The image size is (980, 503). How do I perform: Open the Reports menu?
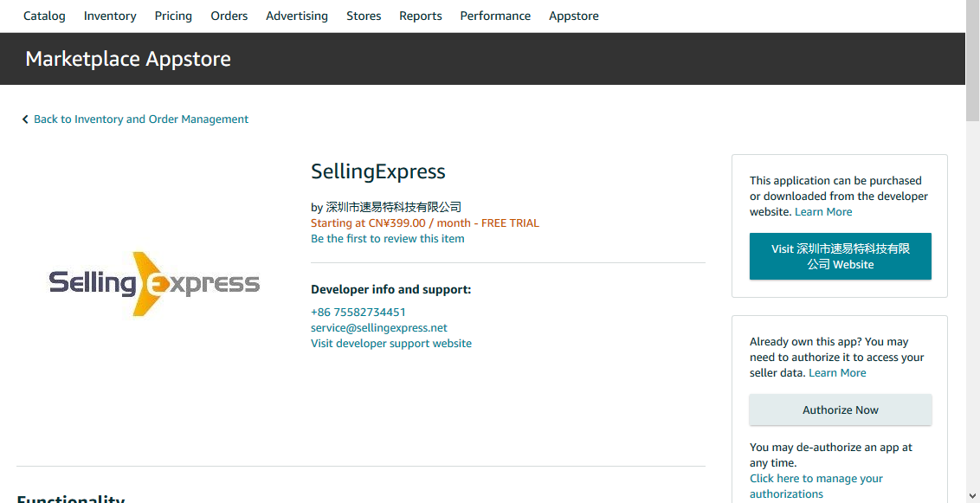pyautogui.click(x=421, y=16)
